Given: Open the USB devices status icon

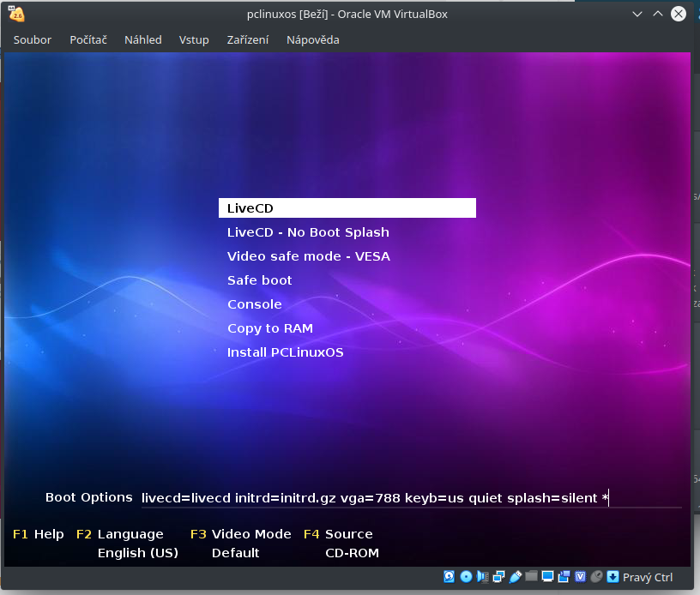Looking at the screenshot, I should pyautogui.click(x=514, y=577).
